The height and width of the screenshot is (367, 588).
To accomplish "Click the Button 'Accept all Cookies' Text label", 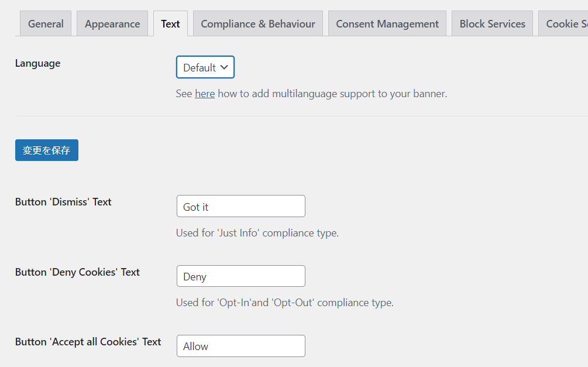I will coord(88,342).
